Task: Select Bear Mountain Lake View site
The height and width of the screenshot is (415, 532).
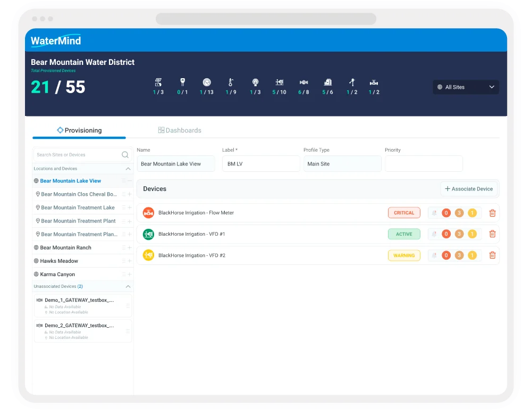Action: [x=71, y=181]
